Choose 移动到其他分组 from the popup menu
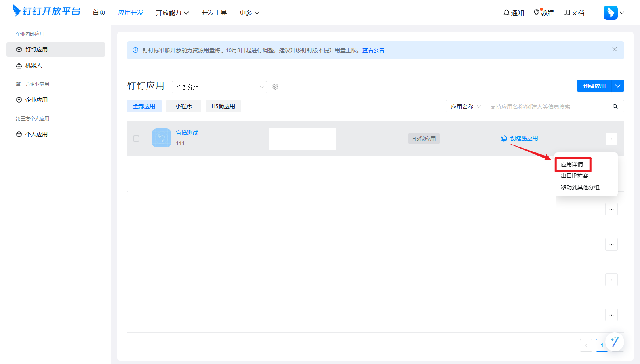 580,187
